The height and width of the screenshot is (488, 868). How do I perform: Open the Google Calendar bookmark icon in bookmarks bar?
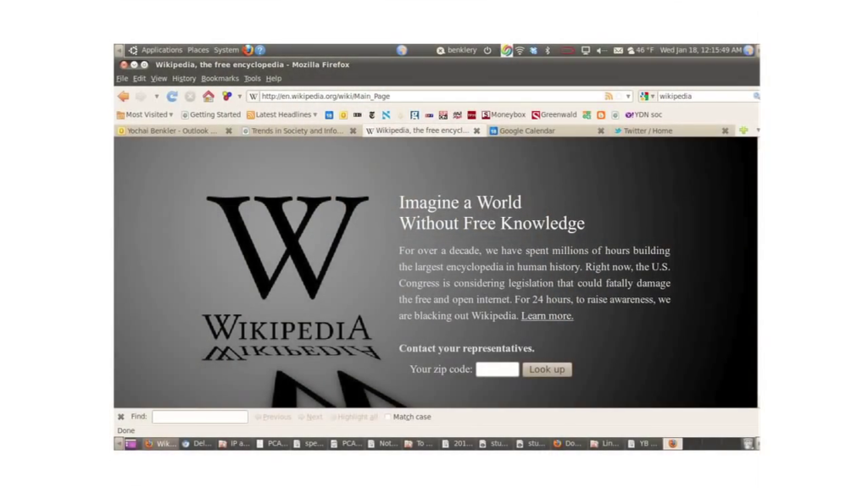point(330,115)
